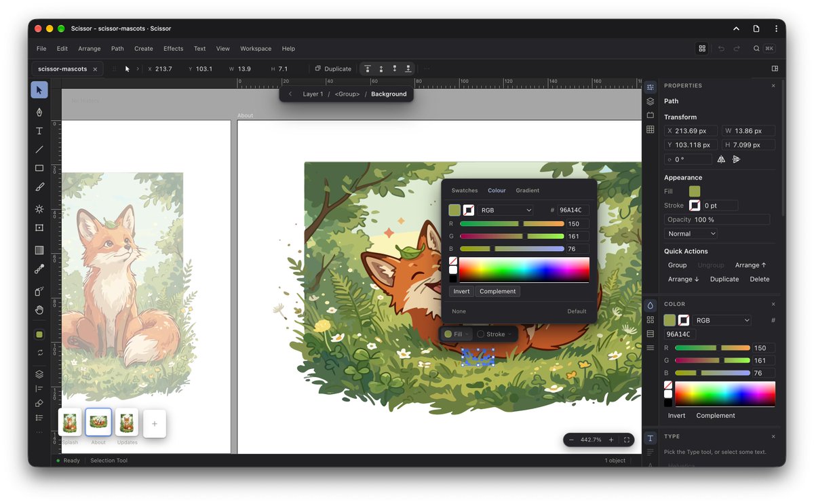Screen dimensions: 814x504
Task: Open the Workspace menu
Action: click(x=256, y=49)
